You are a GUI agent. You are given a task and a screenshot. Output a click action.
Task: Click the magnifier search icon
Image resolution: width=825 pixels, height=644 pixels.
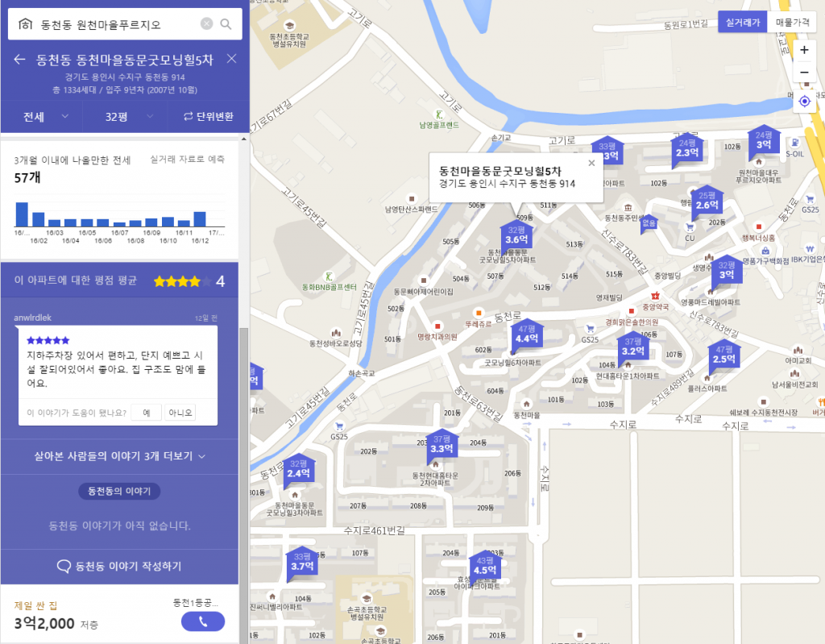coord(226,24)
